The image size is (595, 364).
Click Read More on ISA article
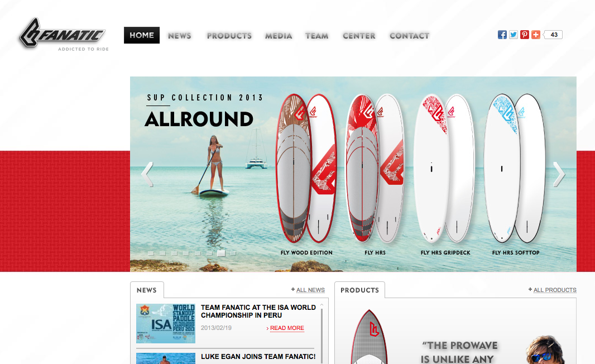click(285, 328)
